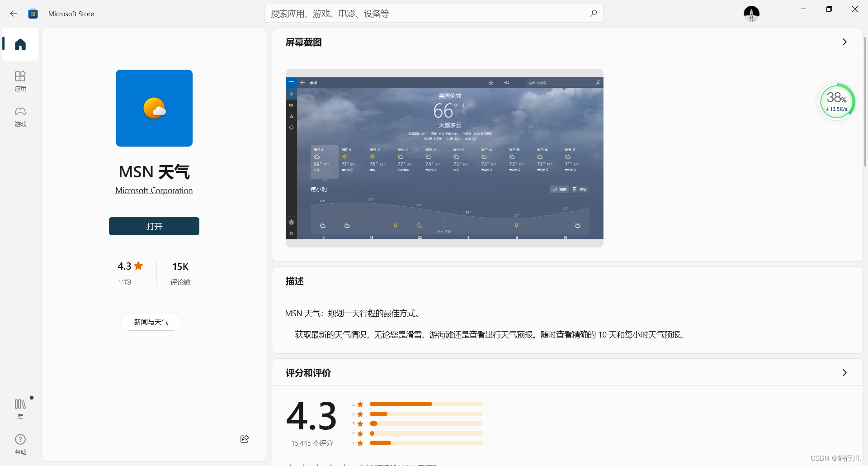Image resolution: width=868 pixels, height=466 pixels.
Task: Click the 5-star rating bar
Action: (426, 404)
